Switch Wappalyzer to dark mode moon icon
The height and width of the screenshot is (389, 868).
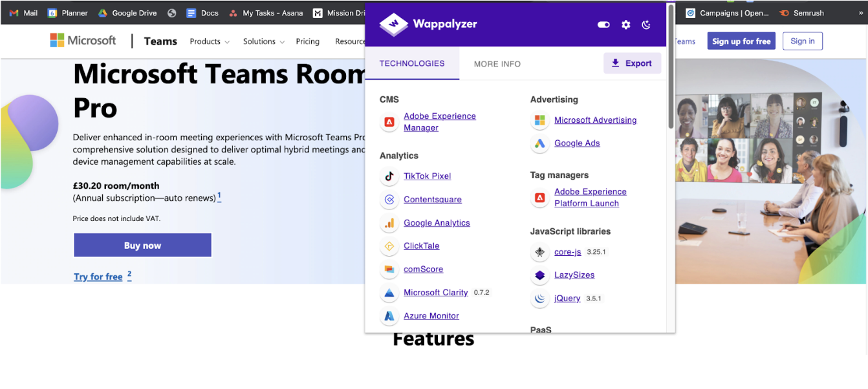click(x=646, y=25)
